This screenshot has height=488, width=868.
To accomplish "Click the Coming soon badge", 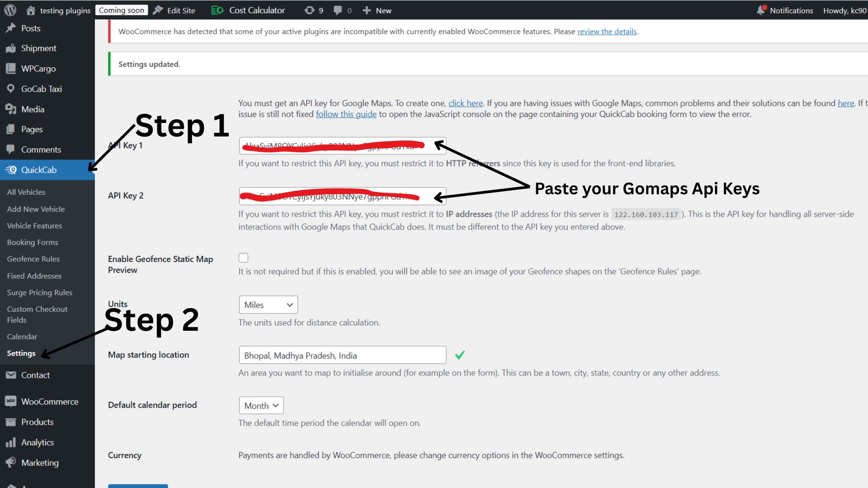I will tap(121, 10).
